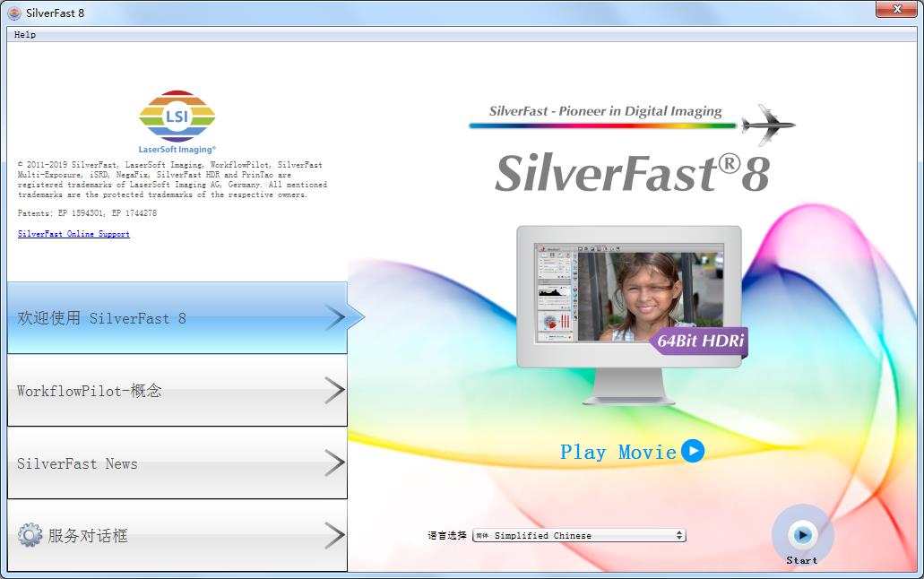The image size is (924, 579).
Task: Click the SilverFast app icon in title bar
Action: (14, 13)
